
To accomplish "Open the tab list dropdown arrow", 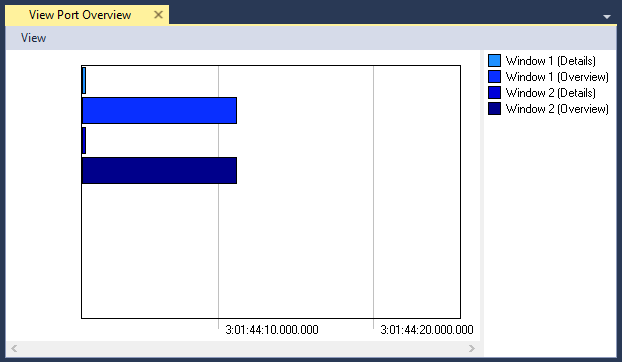I will [x=607, y=17].
